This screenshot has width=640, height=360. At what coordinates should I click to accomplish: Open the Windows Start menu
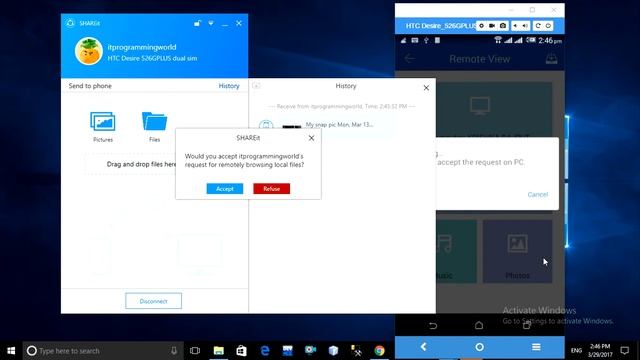coord(11,351)
